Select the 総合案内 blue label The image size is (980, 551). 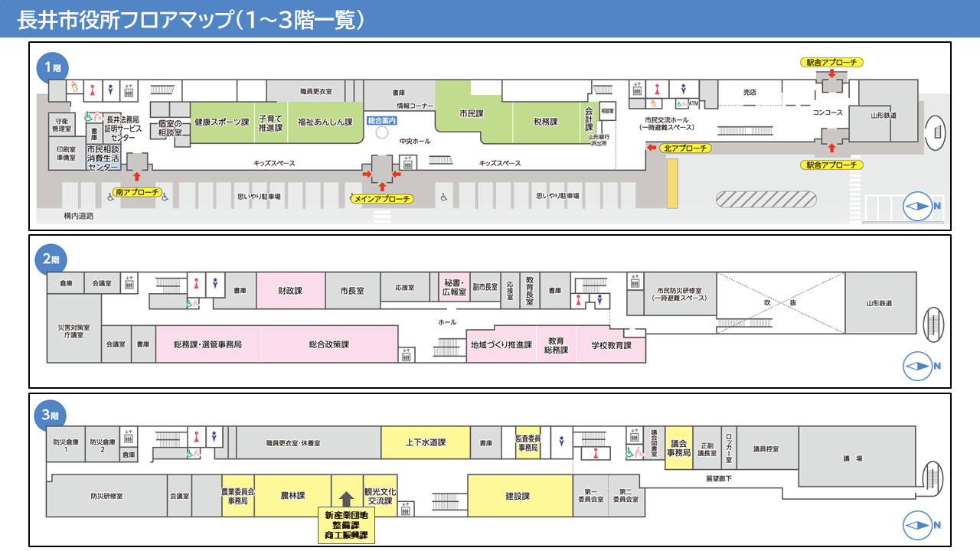[x=382, y=121]
